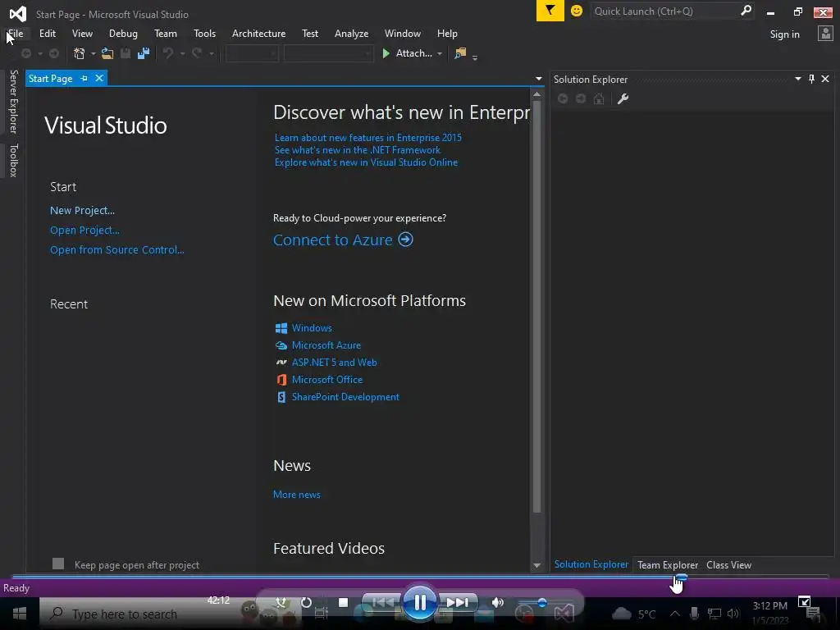Screen dimensions: 840x630
Task: Click the Save toolbar icon
Action: click(x=126, y=53)
